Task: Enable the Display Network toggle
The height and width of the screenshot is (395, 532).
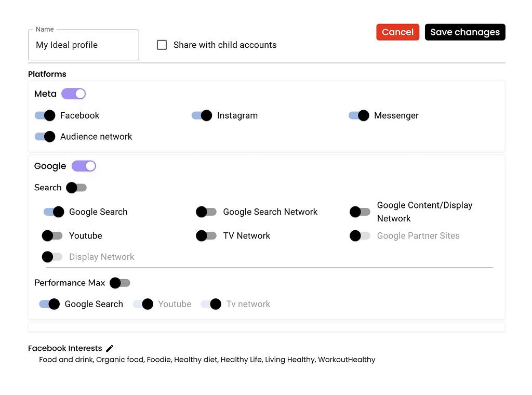Action: 52,257
